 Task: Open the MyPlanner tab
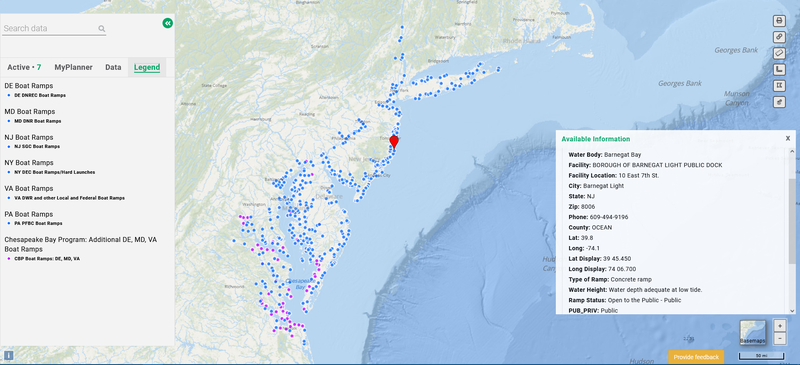[x=73, y=67]
